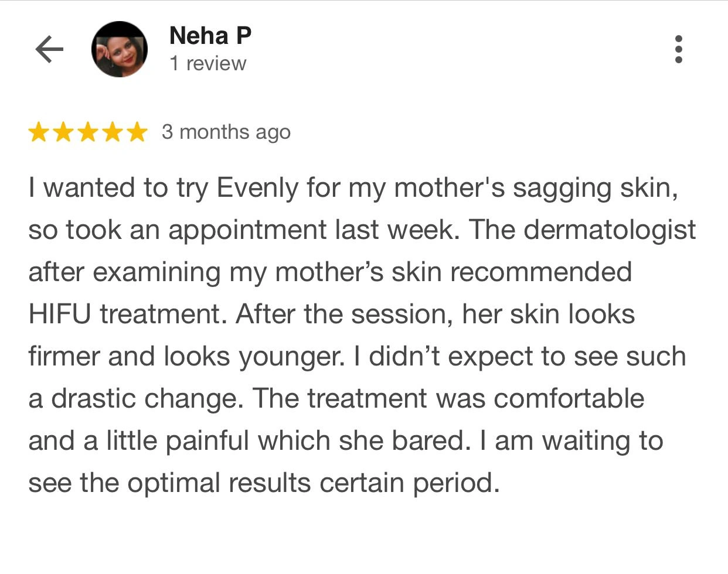728x574 pixels.
Task: Click the word "appointment" in the review
Action: pyautogui.click(x=247, y=230)
